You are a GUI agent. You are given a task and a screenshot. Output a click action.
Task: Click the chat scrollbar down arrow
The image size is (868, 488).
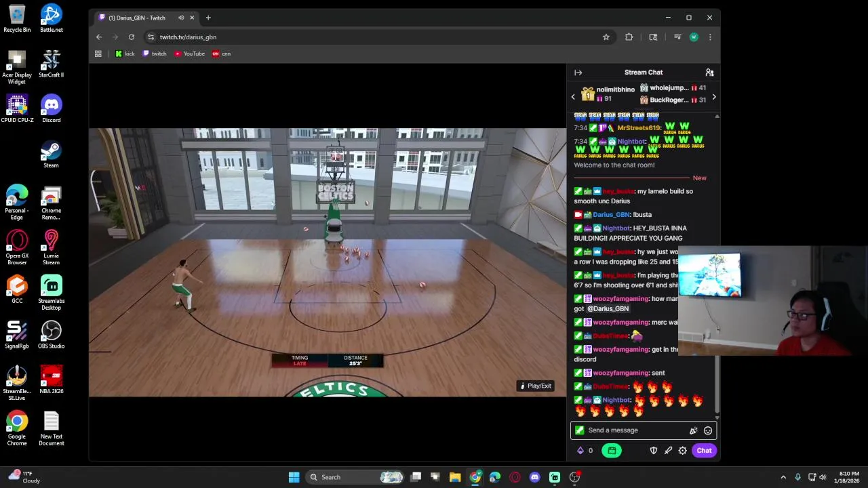click(717, 417)
